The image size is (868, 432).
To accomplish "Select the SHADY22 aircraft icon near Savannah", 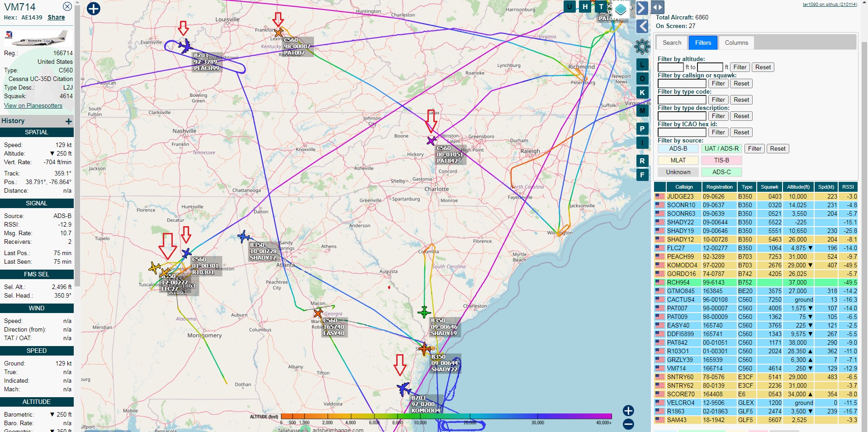I will [425, 349].
